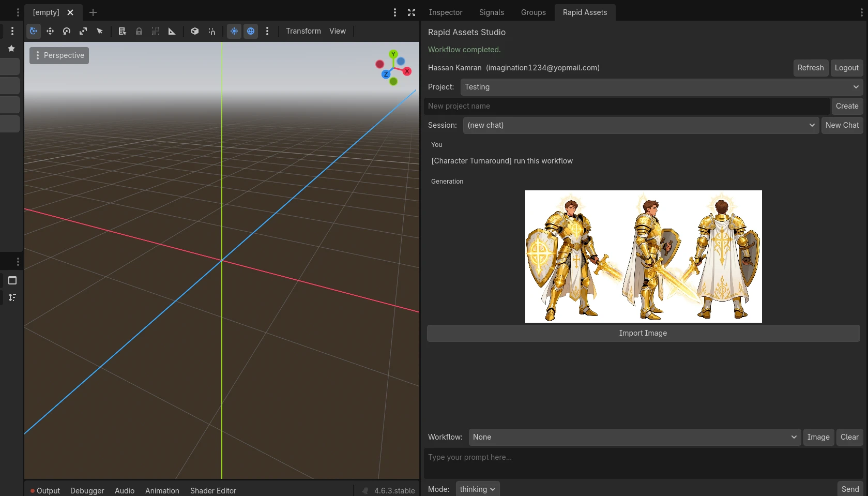
Task: Select the transform (move/rotate/scale) tool
Action: pos(34,31)
